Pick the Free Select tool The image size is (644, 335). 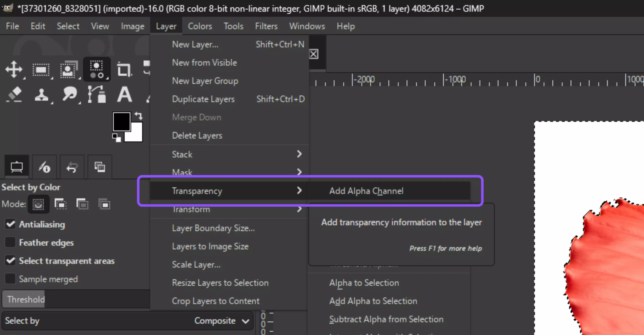point(69,70)
